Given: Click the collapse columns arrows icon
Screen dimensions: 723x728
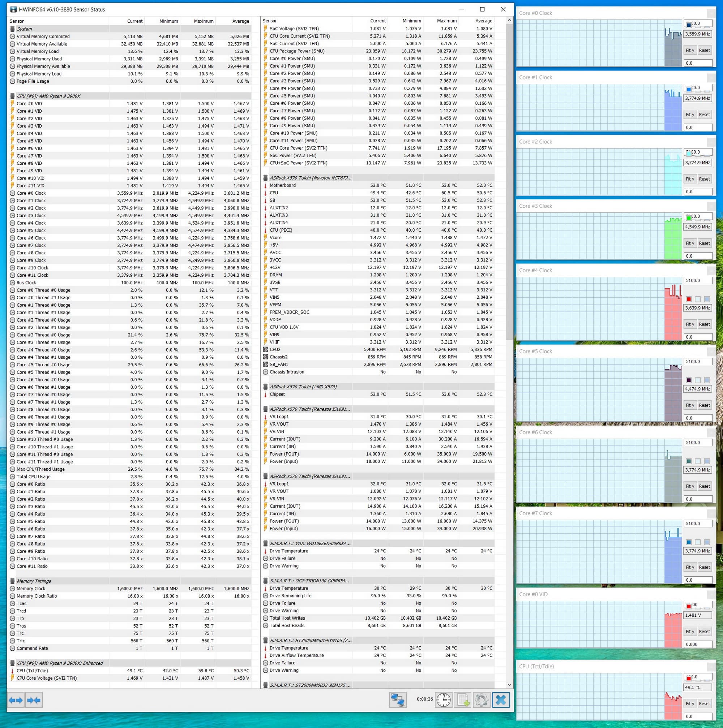Looking at the screenshot, I should point(34,700).
